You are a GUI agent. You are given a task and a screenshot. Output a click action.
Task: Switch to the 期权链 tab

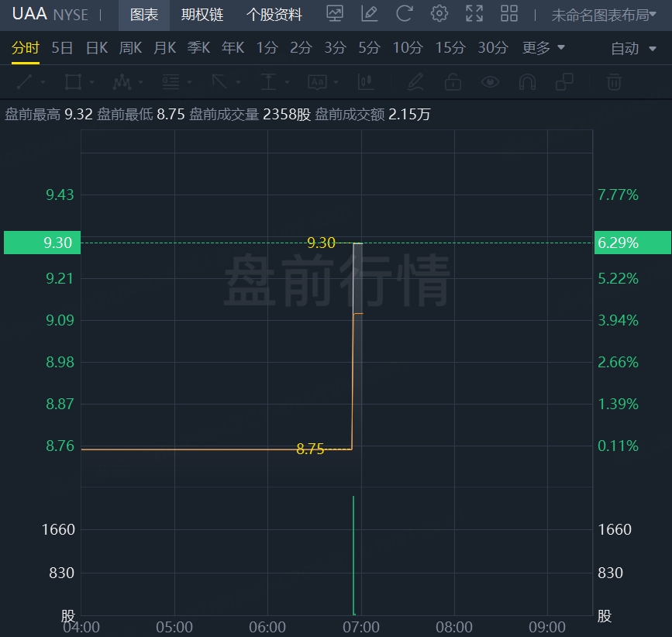coord(202,15)
